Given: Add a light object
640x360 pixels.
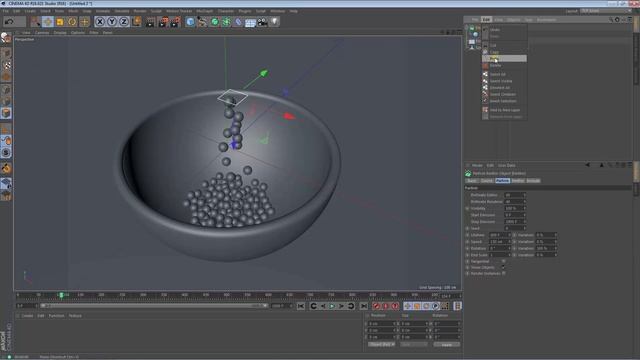Looking at the screenshot, I should coord(274,21).
